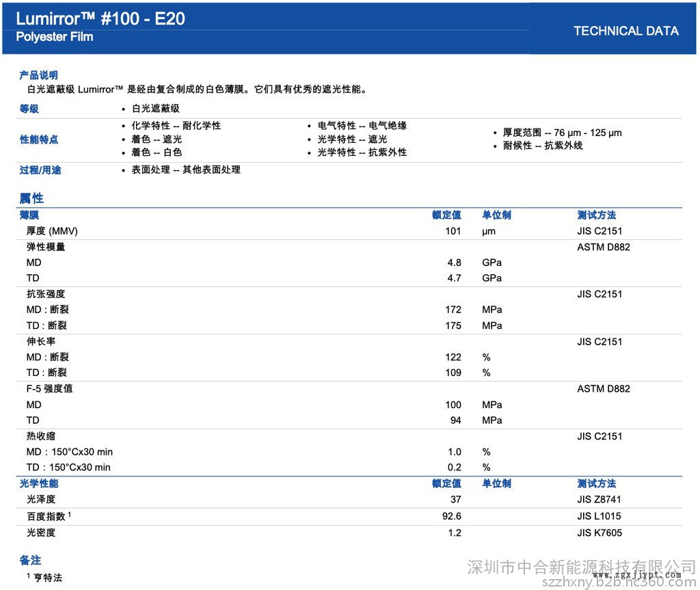Click the 过程/用途 row label
This screenshot has height=590, width=700.
click(40, 170)
